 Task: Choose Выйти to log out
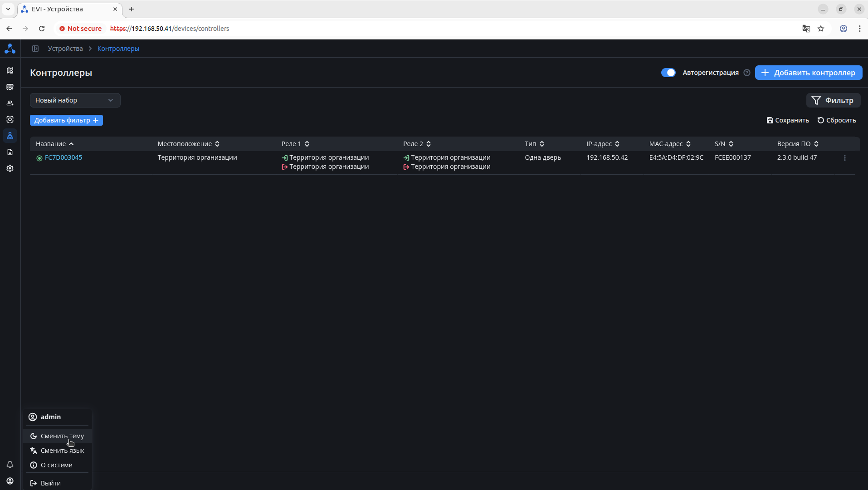(x=58, y=483)
